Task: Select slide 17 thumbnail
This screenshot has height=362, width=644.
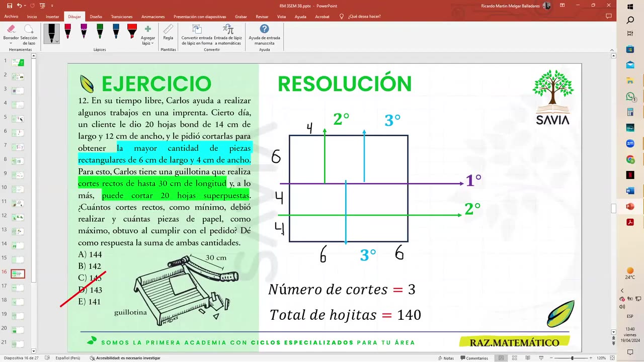Action: [18, 288]
